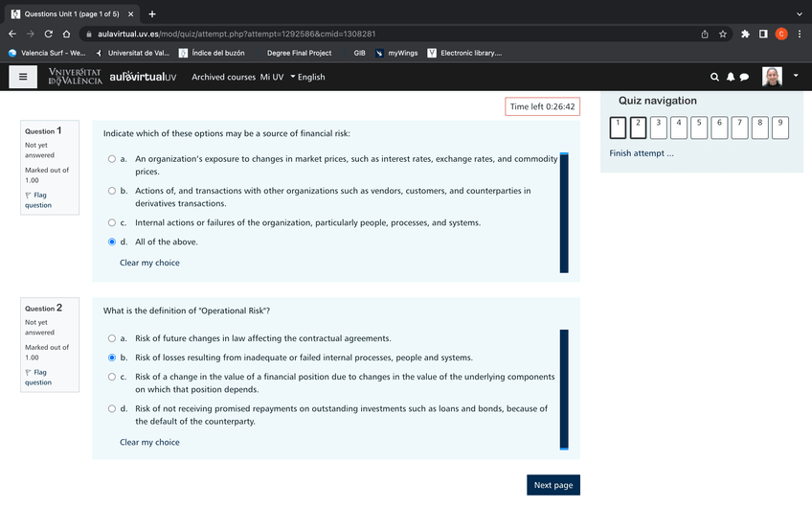812x508 pixels.
Task: Choose option c in Question 2
Action: (x=112, y=377)
